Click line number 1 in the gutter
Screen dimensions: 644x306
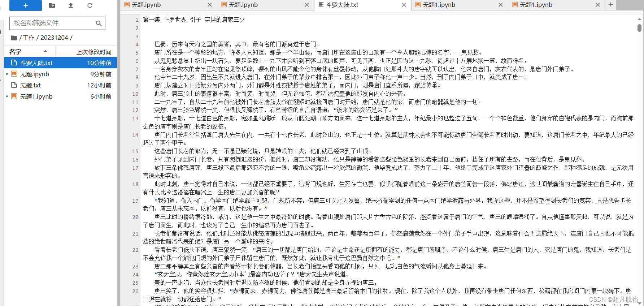(137, 20)
